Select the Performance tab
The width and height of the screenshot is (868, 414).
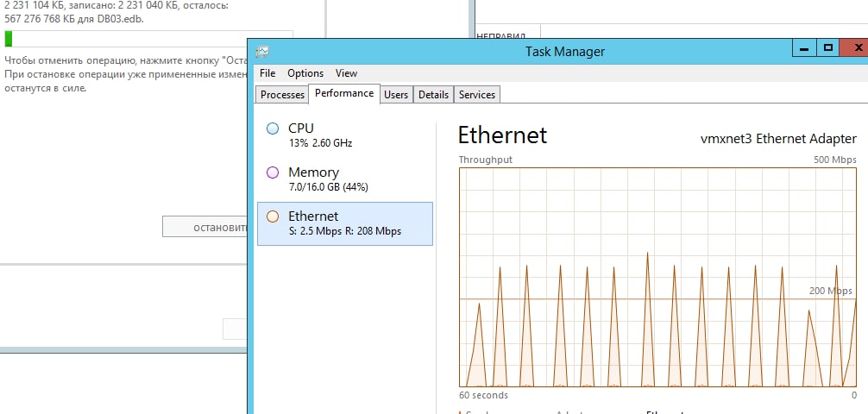coord(344,93)
